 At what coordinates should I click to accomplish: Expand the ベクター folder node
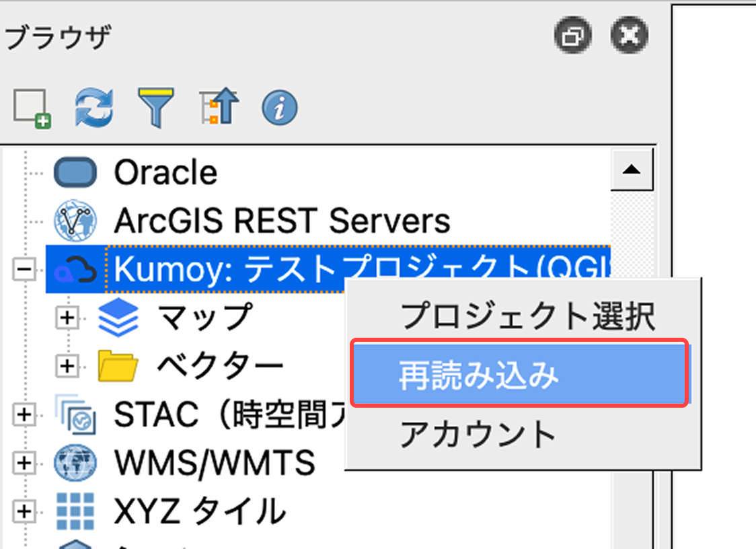coord(67,366)
